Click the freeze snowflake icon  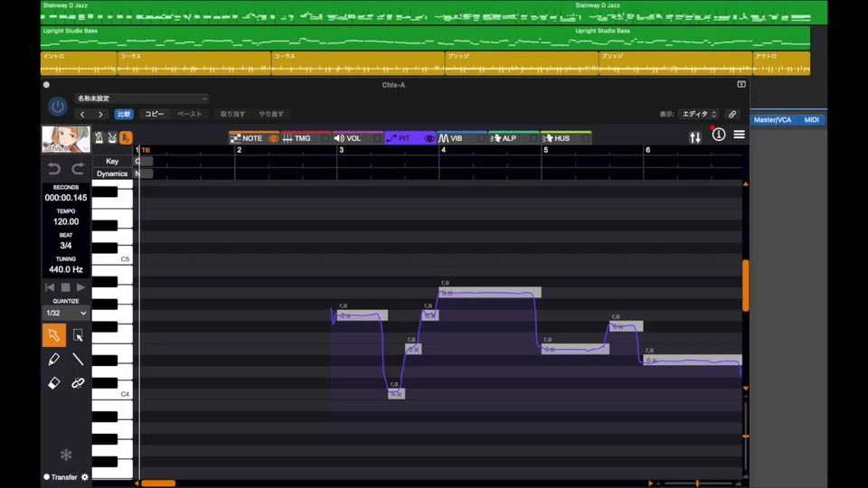click(x=66, y=455)
